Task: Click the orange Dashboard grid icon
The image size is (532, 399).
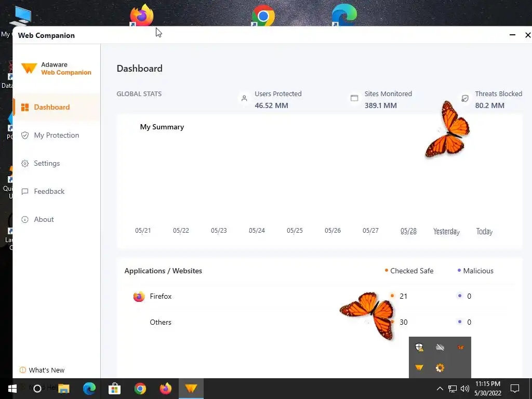Action: point(25,107)
